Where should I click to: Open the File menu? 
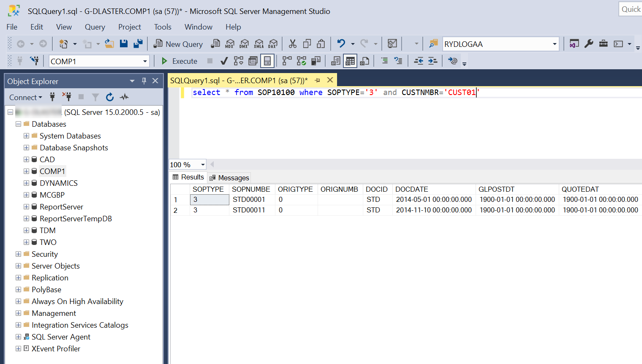pyautogui.click(x=12, y=27)
